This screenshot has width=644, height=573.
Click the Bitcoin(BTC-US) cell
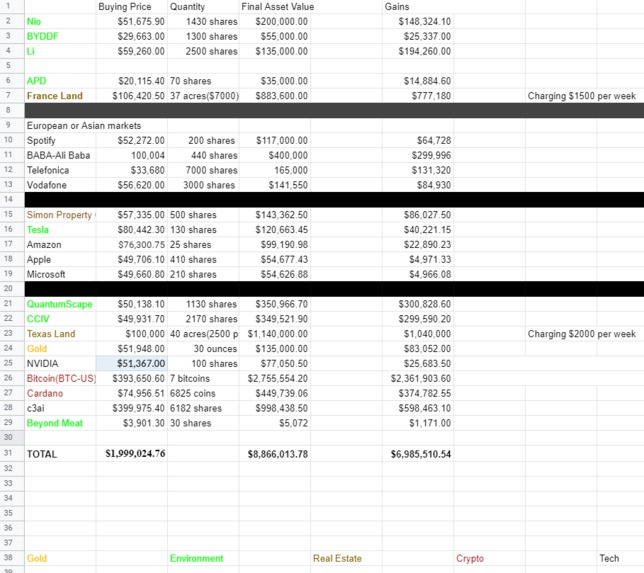coord(60,378)
